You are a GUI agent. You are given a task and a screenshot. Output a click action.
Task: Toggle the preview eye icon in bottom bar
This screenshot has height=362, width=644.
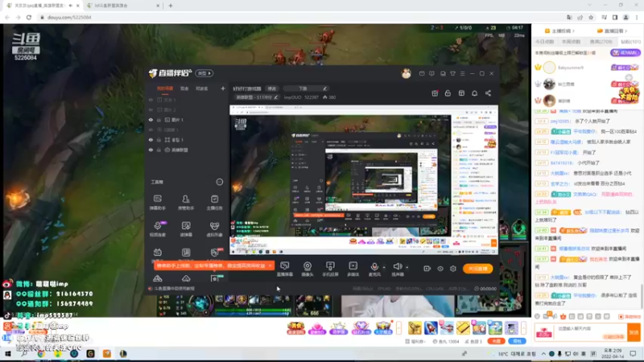pos(440,269)
